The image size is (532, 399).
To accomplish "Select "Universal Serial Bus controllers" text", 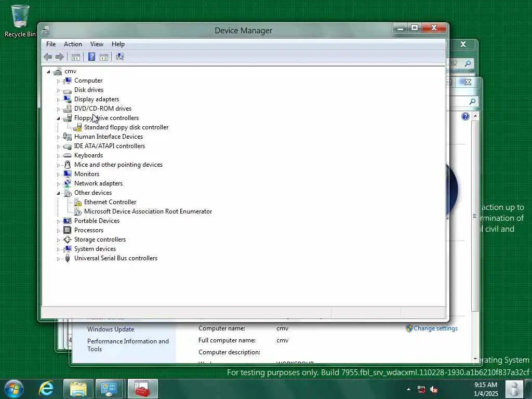I will pyautogui.click(x=116, y=258).
